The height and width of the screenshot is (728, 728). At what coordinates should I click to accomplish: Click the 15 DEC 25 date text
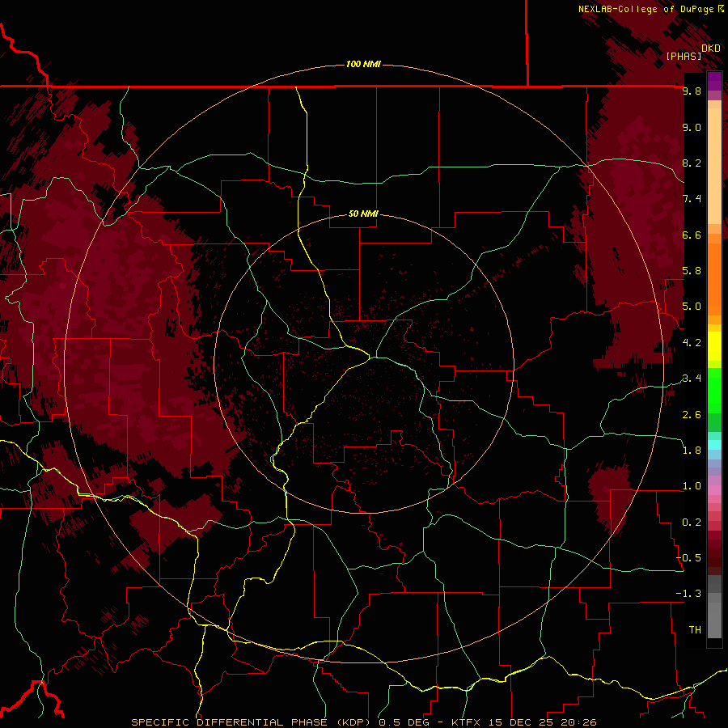(x=521, y=722)
